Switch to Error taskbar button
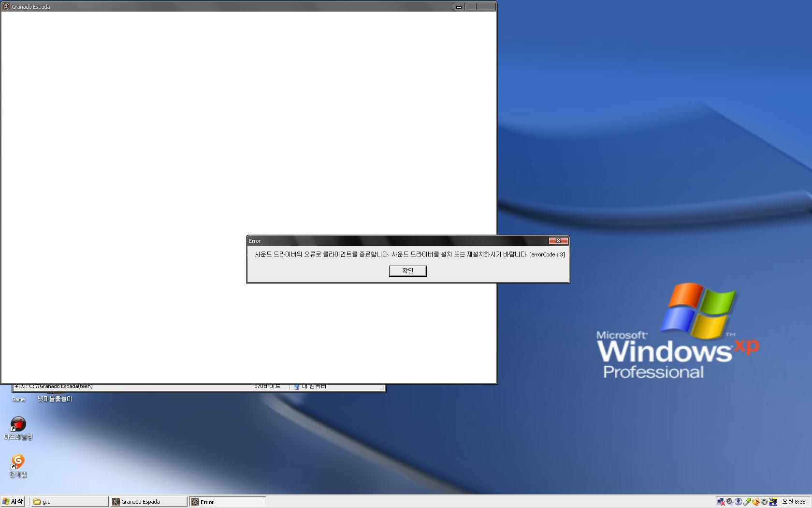This screenshot has width=812, height=508. pos(227,502)
